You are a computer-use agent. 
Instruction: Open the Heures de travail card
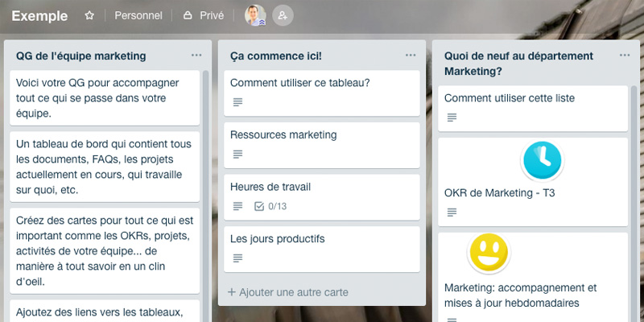322,197
